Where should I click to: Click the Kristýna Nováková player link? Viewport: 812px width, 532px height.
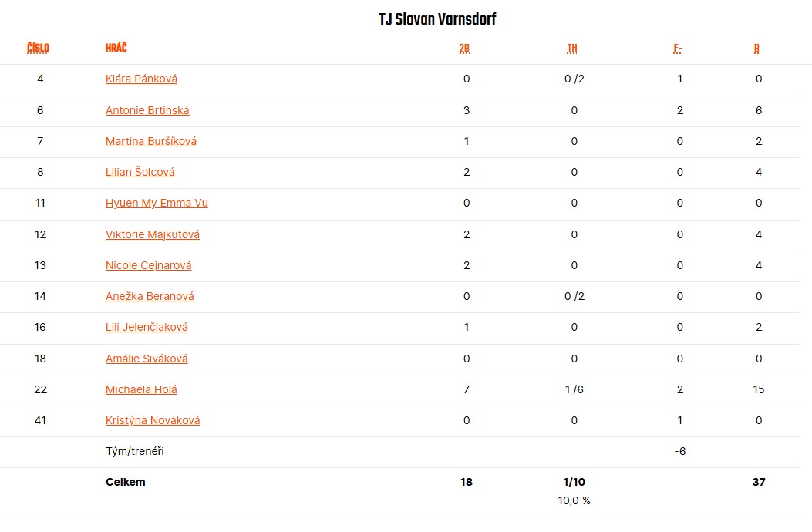click(153, 420)
